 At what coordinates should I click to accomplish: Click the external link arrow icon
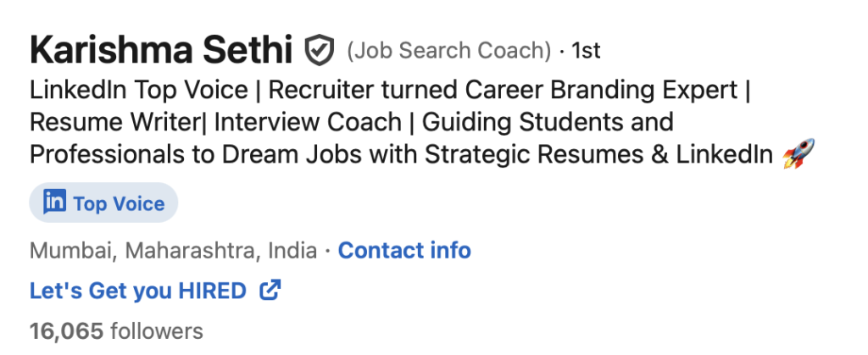270,291
